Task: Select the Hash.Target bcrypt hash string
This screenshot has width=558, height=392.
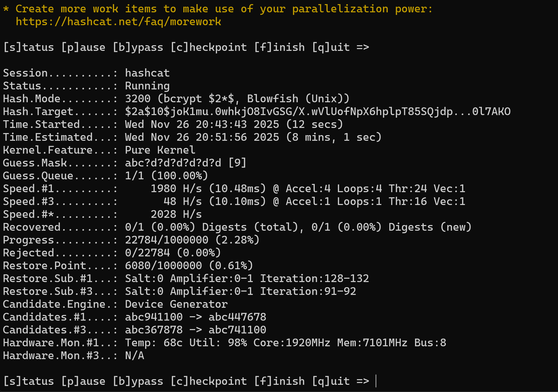Action: tap(318, 112)
